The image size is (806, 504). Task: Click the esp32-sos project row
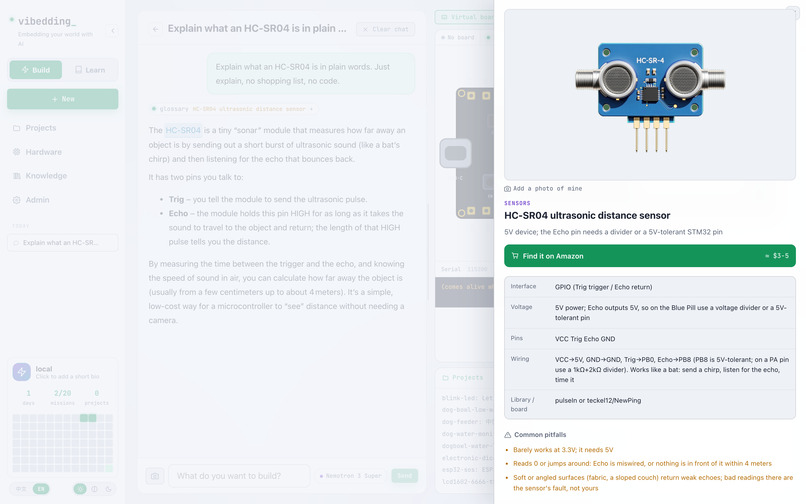coord(467,470)
